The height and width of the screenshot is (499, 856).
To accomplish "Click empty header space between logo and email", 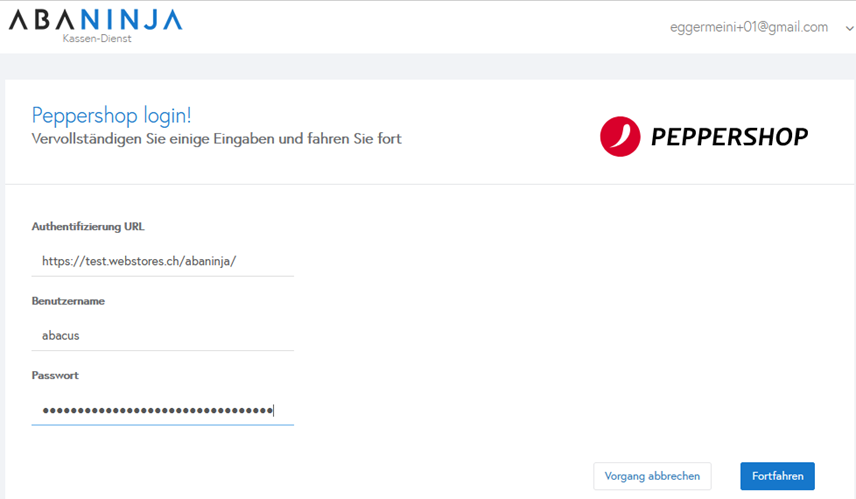I will (x=420, y=27).
